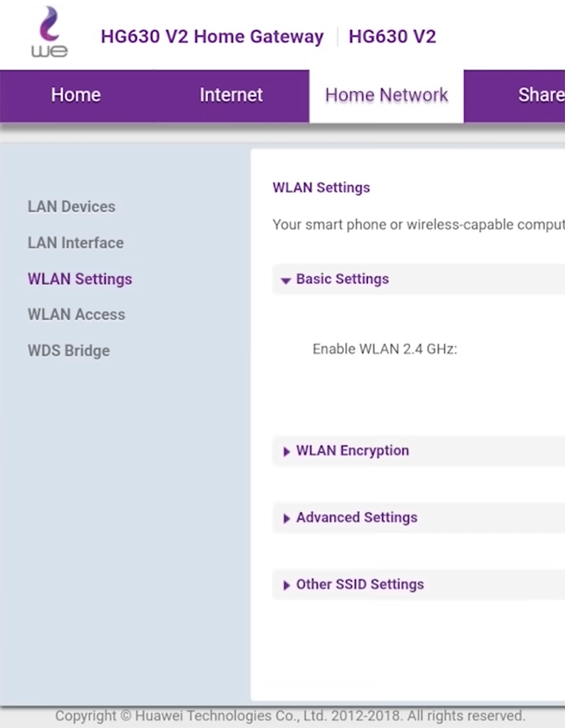The width and height of the screenshot is (565, 728).
Task: Click the WLAN Settings page heading
Action: click(x=321, y=188)
